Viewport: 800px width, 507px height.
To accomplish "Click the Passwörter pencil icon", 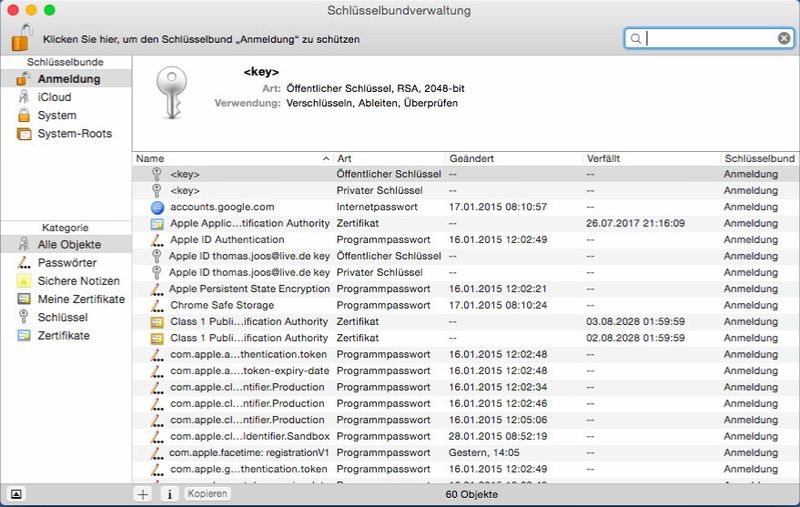I will pyautogui.click(x=23, y=263).
